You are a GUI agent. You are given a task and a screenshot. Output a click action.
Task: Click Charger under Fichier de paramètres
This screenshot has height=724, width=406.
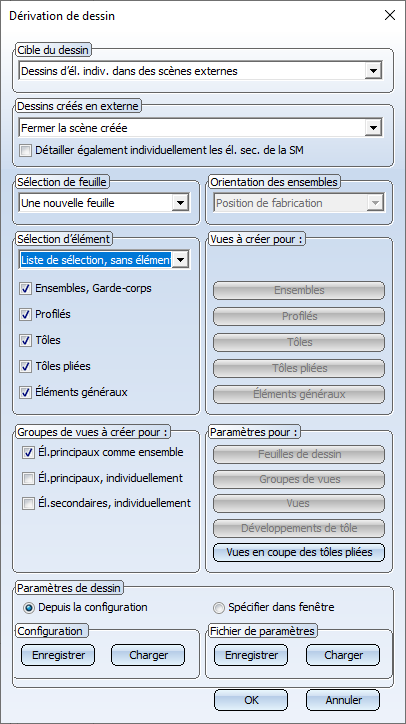[343, 655]
